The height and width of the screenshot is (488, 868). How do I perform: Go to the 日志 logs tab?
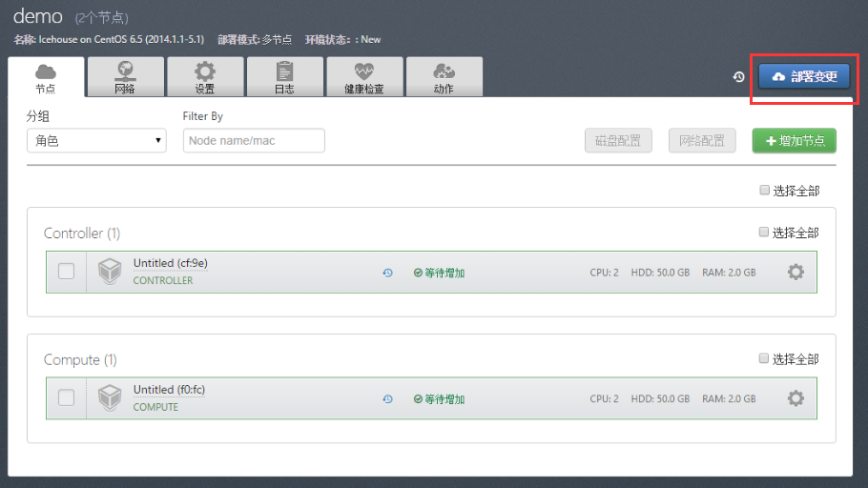tap(284, 77)
